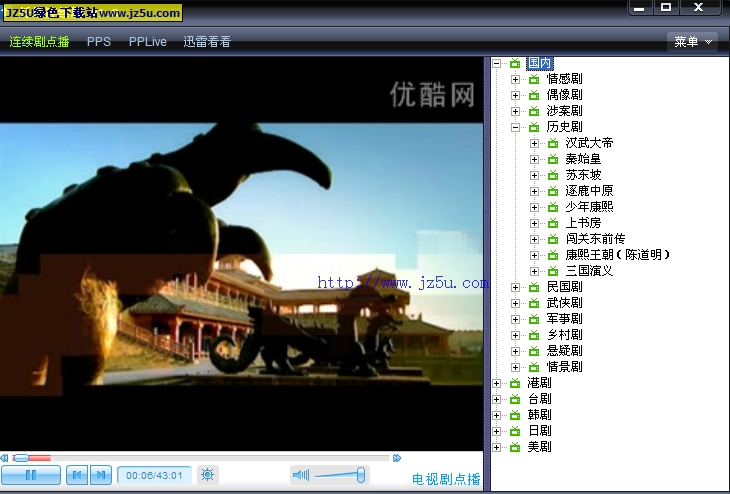Click TV icon next to 美剧
This screenshot has width=730, height=494.
515,447
